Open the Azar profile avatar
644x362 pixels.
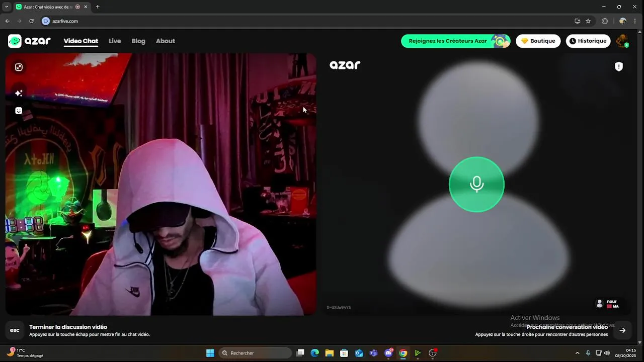(622, 41)
